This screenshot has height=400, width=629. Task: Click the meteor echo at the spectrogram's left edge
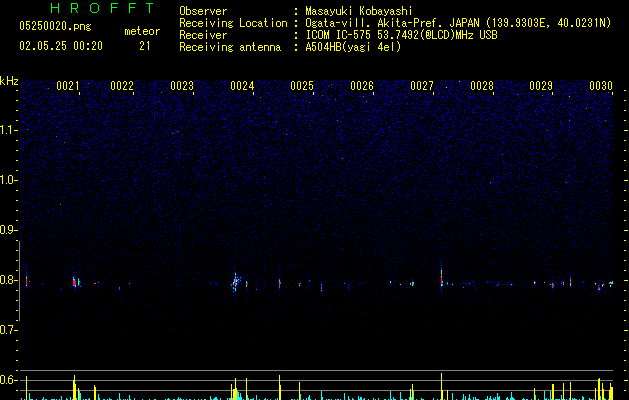pyautogui.click(x=26, y=280)
